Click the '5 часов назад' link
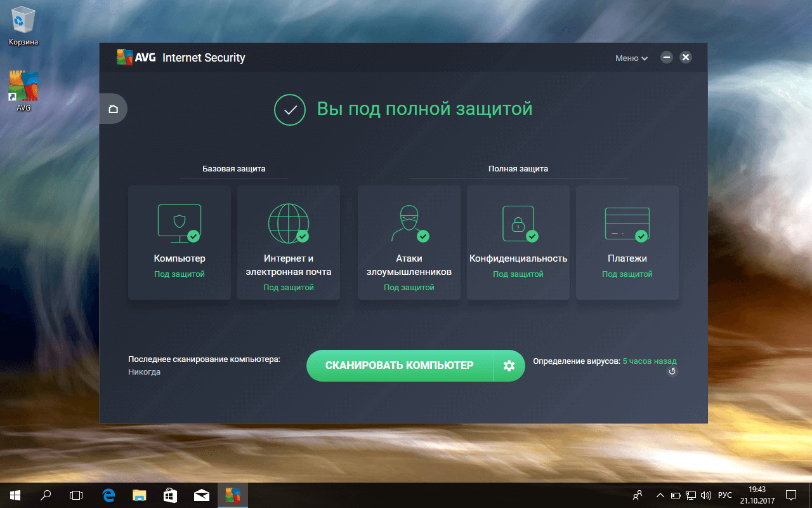The height and width of the screenshot is (508, 812). point(649,361)
